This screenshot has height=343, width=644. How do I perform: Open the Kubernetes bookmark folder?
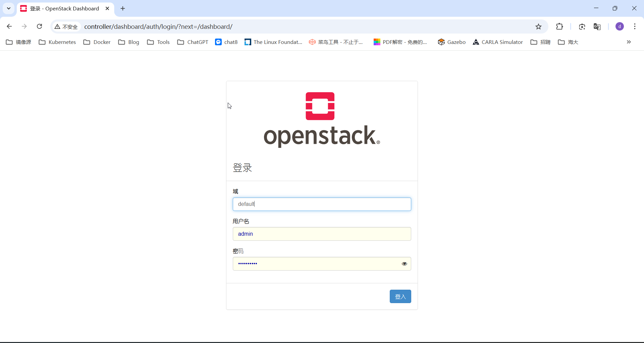coord(57,42)
